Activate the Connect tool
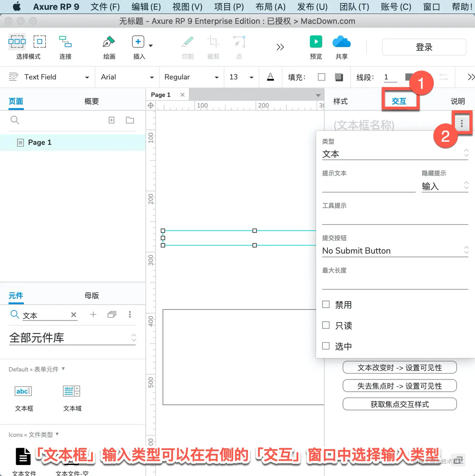This screenshot has height=476, width=475. pyautogui.click(x=65, y=41)
